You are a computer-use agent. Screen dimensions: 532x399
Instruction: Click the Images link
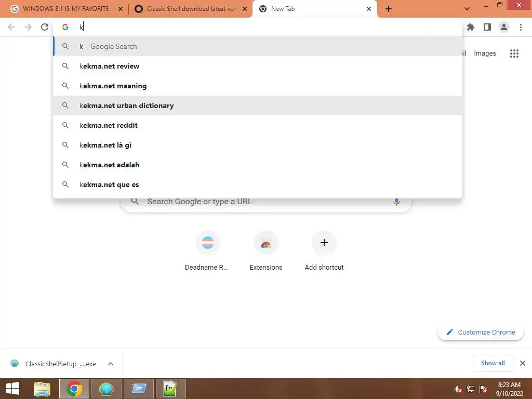coord(485,54)
